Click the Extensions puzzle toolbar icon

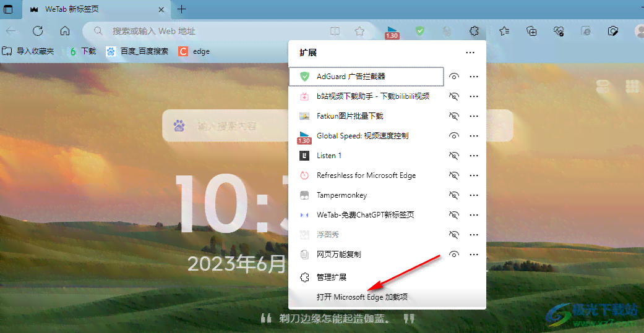[x=474, y=31]
